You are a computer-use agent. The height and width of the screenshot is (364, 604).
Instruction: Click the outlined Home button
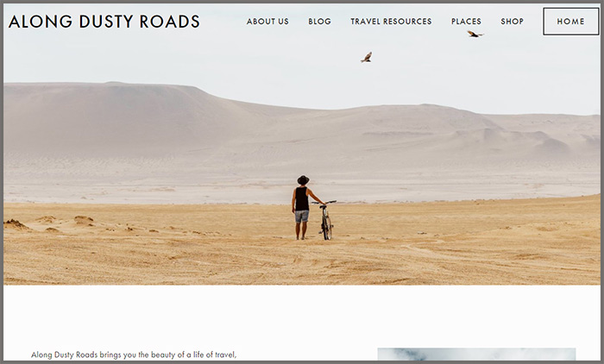click(x=571, y=22)
